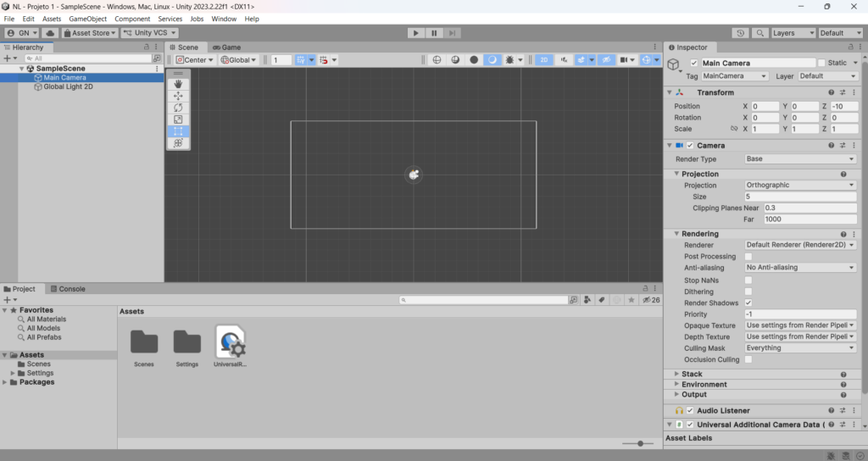Click the Scale constrained proportions link icon

(x=734, y=129)
